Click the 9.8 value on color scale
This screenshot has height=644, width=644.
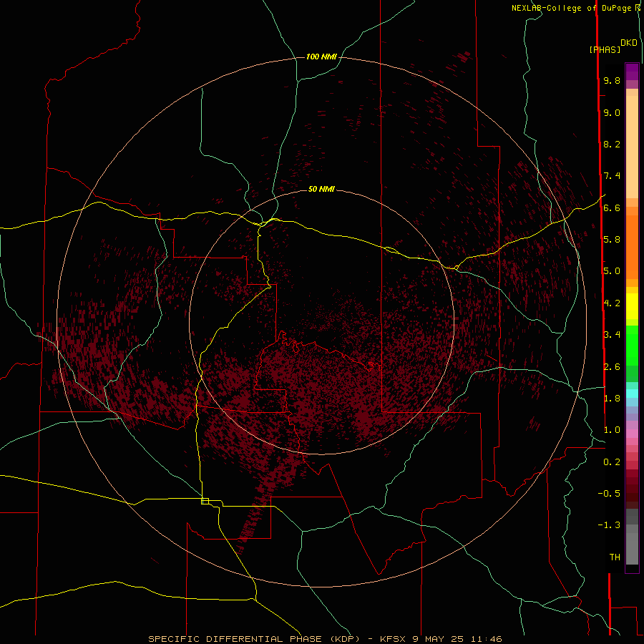click(612, 81)
